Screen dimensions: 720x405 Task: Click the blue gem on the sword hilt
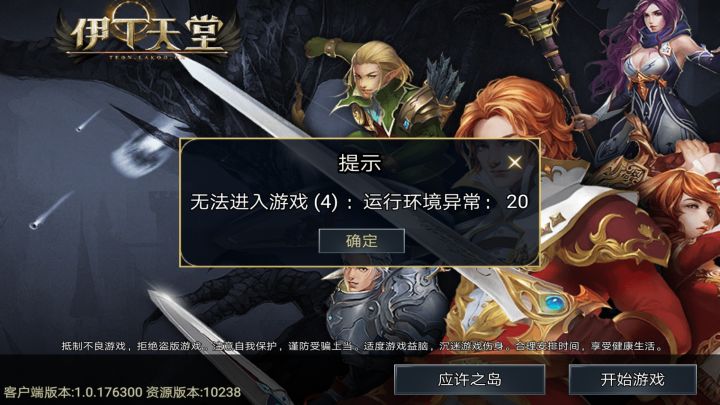pos(556,303)
